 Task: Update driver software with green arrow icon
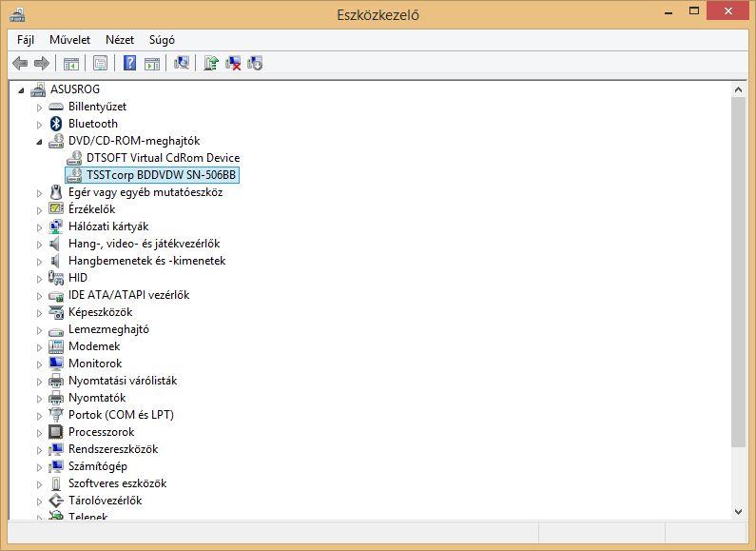[211, 63]
